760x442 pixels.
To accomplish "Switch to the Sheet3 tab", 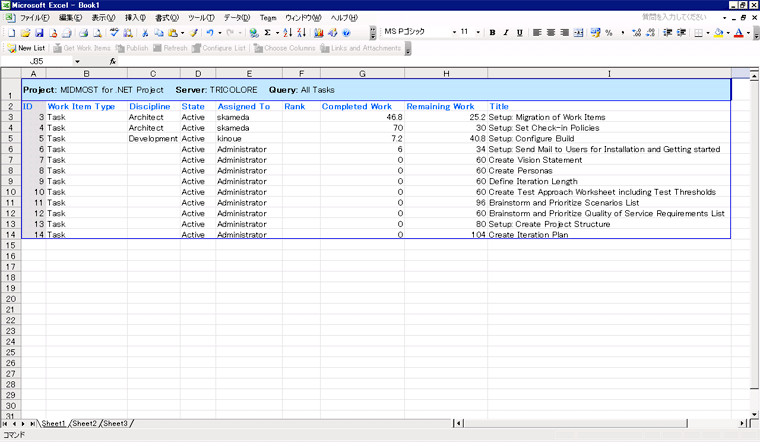I will (x=115, y=423).
